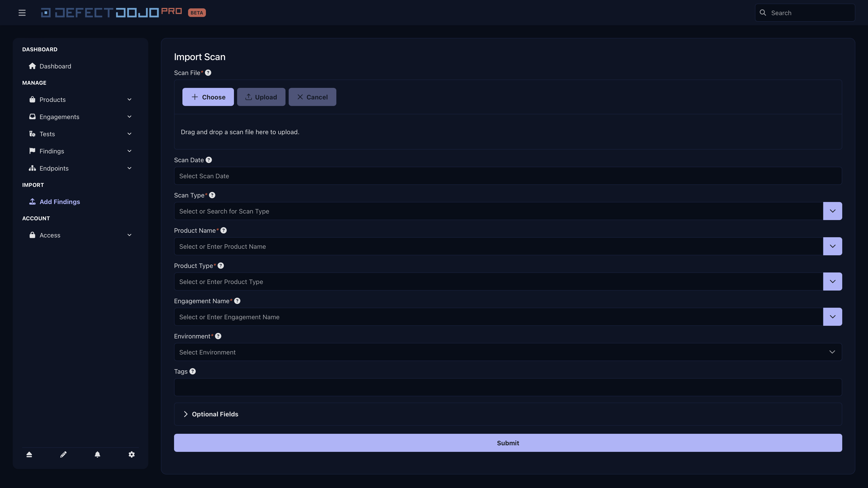Click help icon beside Scan Type

point(212,195)
